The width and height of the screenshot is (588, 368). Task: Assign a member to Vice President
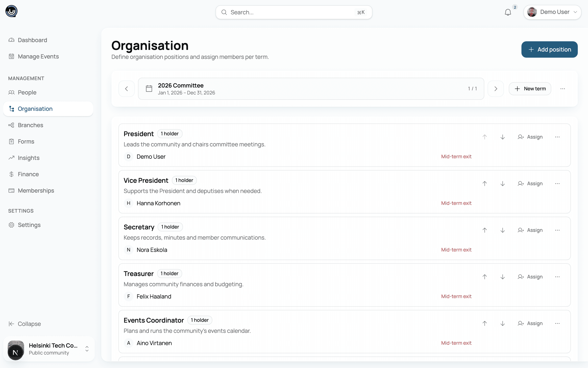click(530, 184)
